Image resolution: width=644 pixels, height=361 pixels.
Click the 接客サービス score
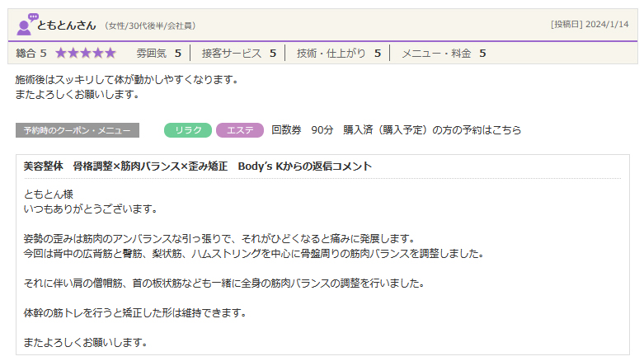pos(238,54)
